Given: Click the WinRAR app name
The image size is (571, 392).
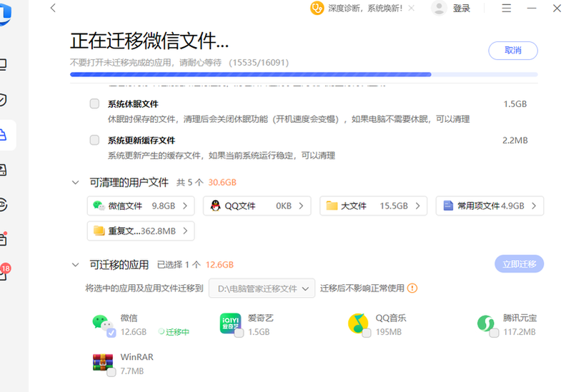Looking at the screenshot, I should point(137,357).
